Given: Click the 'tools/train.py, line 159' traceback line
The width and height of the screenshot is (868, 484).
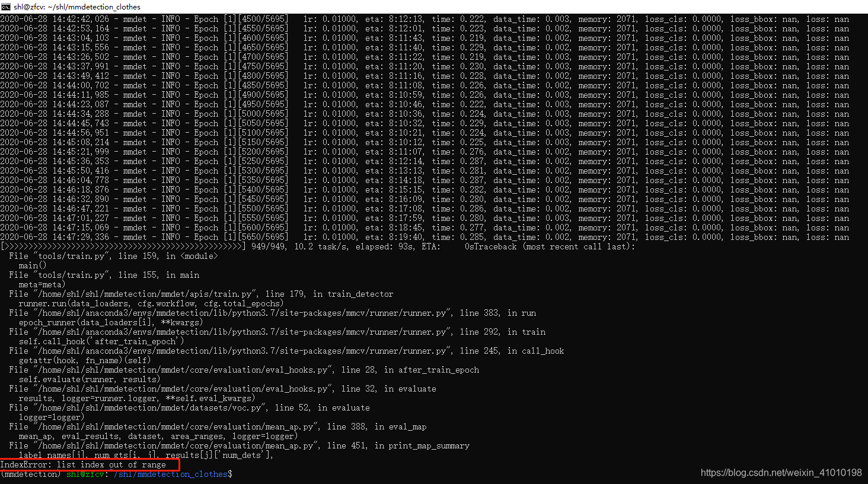Looking at the screenshot, I should pos(113,256).
